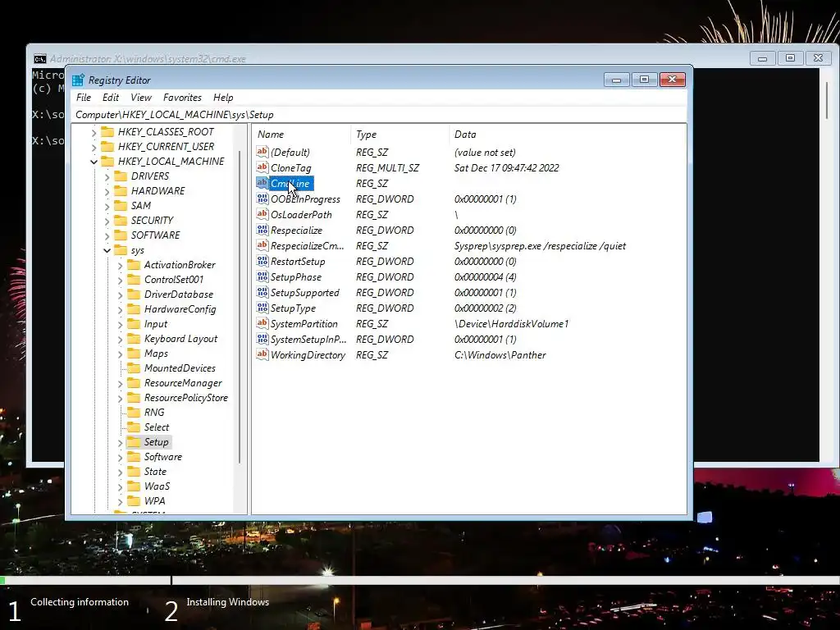840x630 pixels.
Task: Click the SAM folder icon
Action: pyautogui.click(x=121, y=205)
